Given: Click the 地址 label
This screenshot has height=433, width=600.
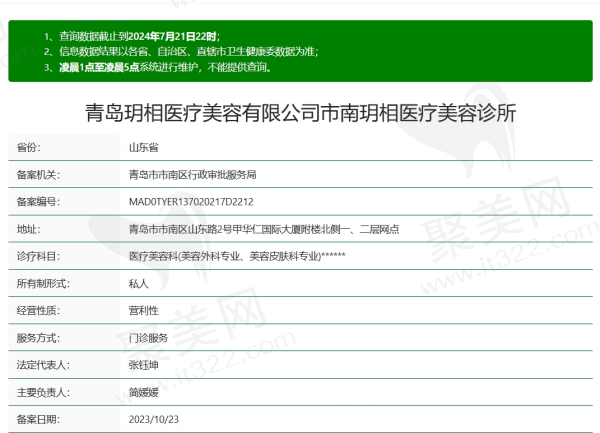Looking at the screenshot, I should [28, 229].
